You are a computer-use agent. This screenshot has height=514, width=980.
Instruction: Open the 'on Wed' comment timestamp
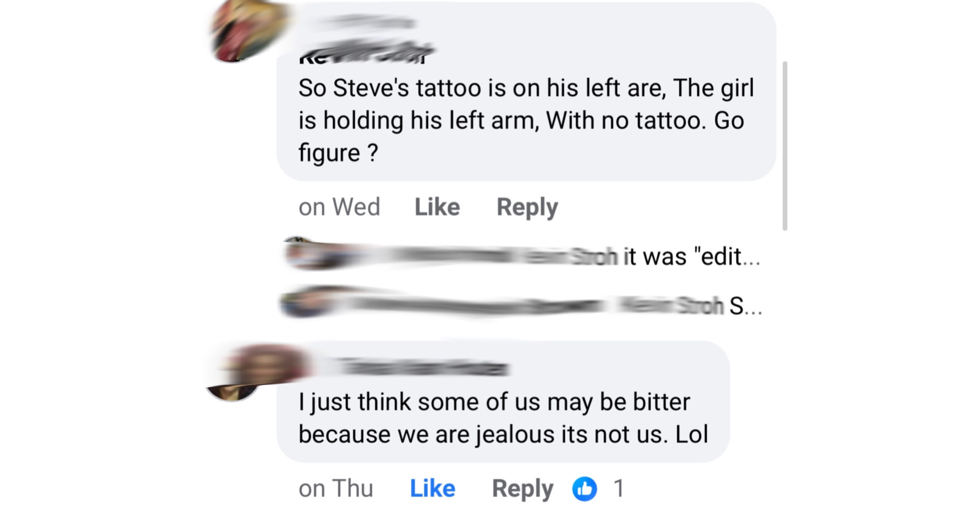339,207
